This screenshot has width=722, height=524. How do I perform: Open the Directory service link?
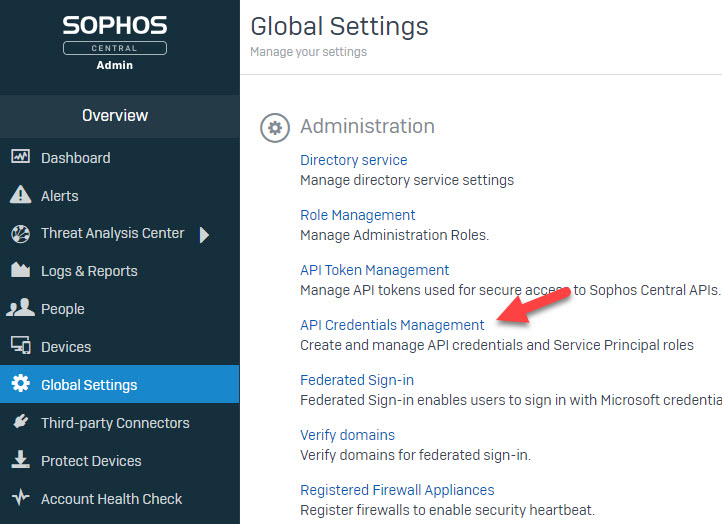coord(354,160)
